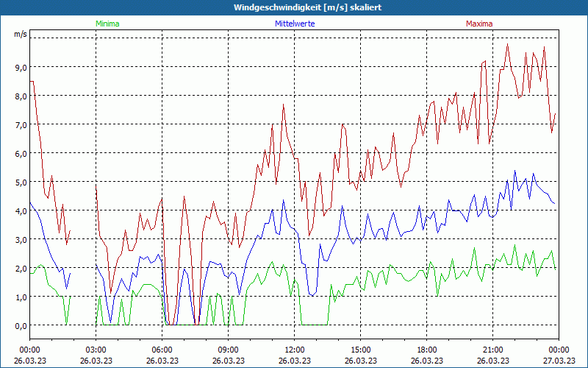Click the Minima legend label
This screenshot has width=588, height=368.
(107, 24)
